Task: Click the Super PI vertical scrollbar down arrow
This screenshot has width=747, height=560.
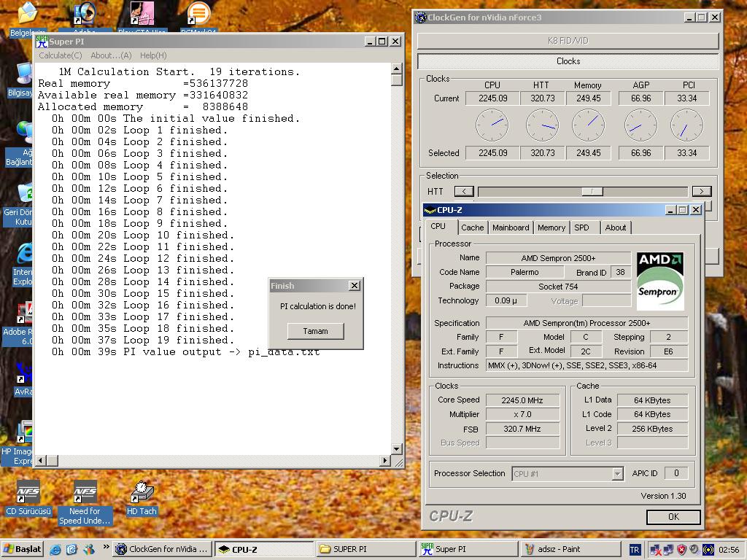Action: tap(396, 449)
